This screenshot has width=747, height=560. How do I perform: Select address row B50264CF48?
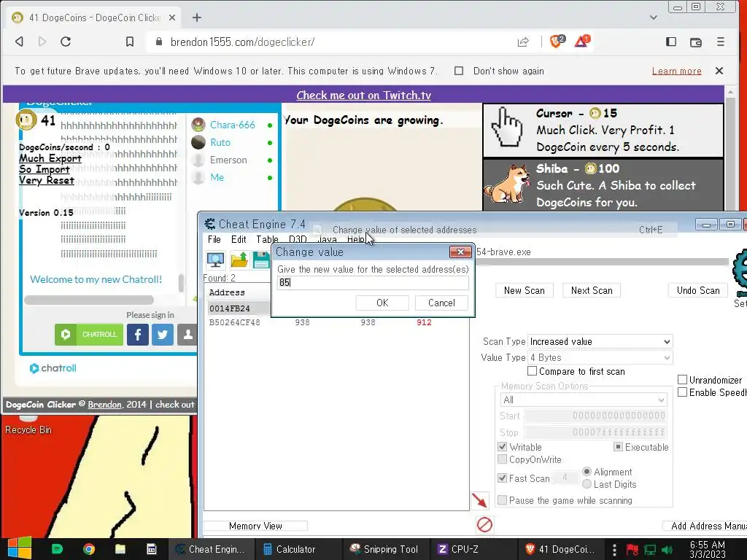pos(336,322)
